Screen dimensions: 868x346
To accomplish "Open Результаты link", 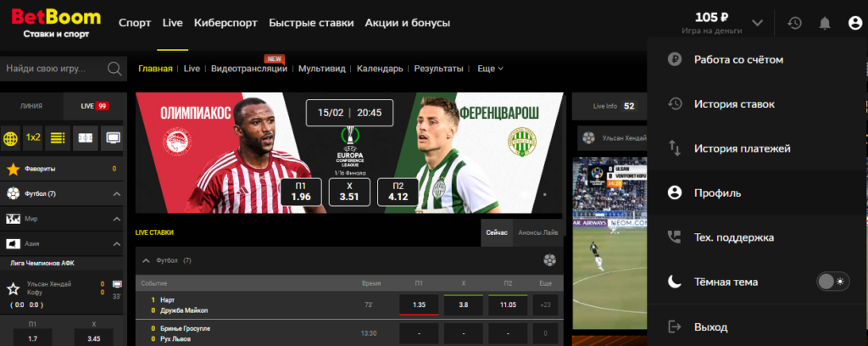I will click(439, 69).
